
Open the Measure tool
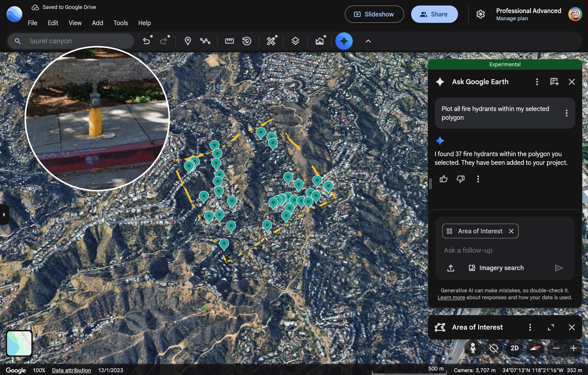(x=229, y=41)
